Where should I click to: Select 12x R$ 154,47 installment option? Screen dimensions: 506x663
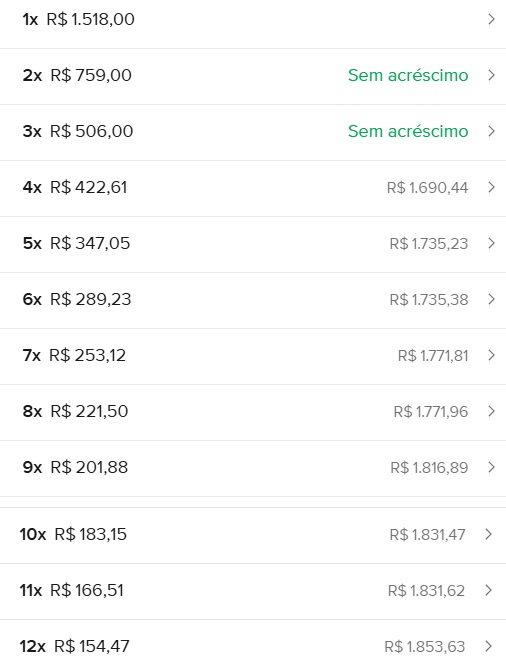tap(253, 642)
